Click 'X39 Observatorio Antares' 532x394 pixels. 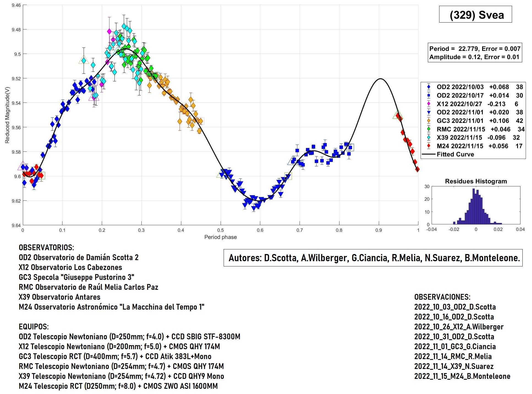click(x=60, y=297)
